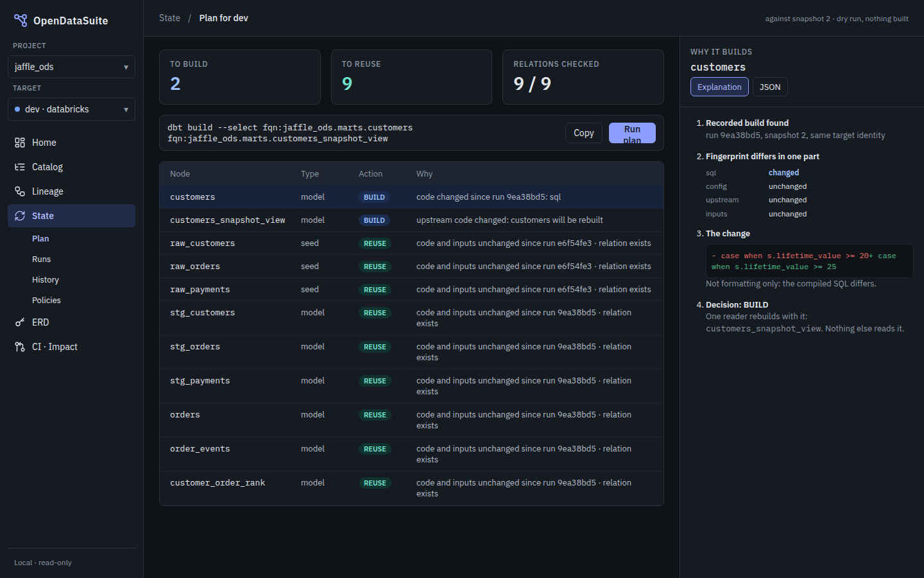924x578 pixels.
Task: Click the Home grid icon in sidebar
Action: coord(20,143)
